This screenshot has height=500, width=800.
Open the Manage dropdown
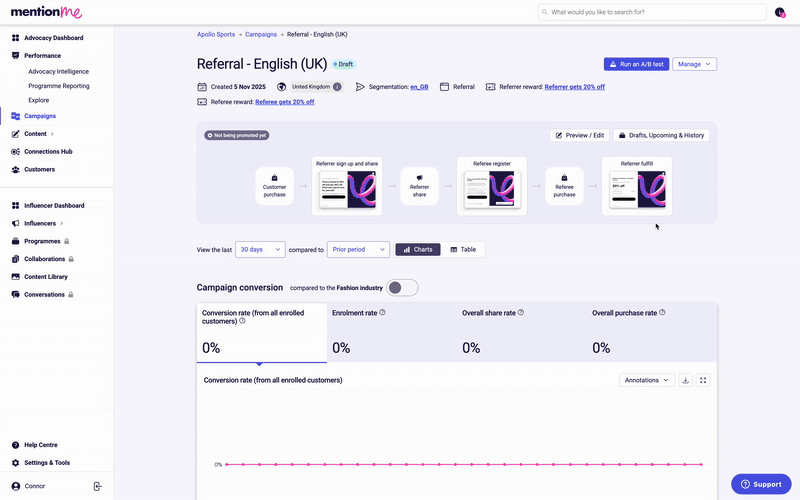(694, 64)
